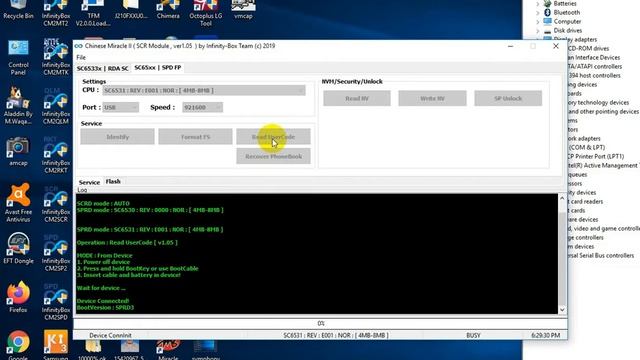The width and height of the screenshot is (640, 360).
Task: Switch to the lower Service tab
Action: tap(89, 182)
